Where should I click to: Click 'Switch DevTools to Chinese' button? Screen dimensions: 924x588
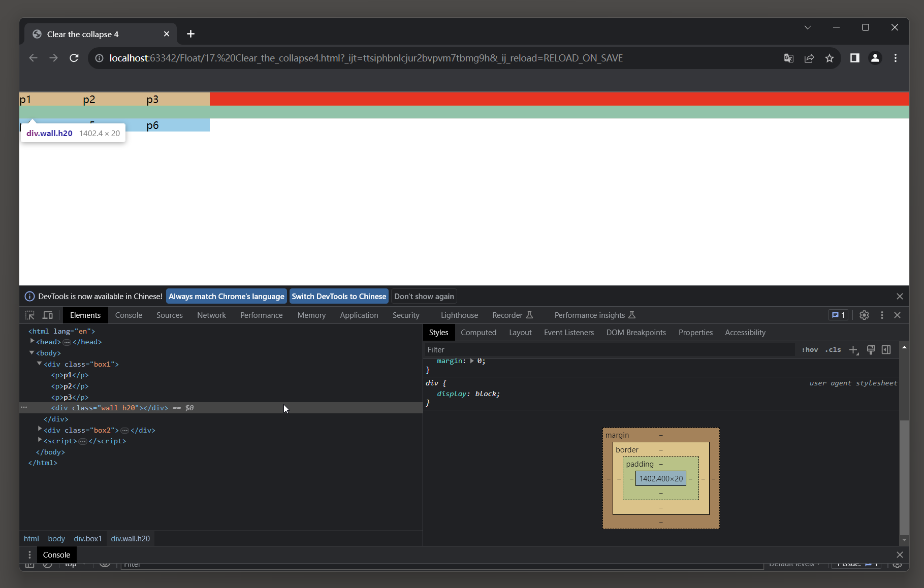[x=339, y=297]
